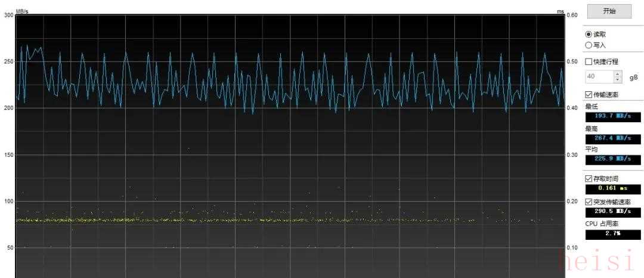Disable the 突发传输速率 checkbox
The image size is (644, 278).
click(x=589, y=202)
